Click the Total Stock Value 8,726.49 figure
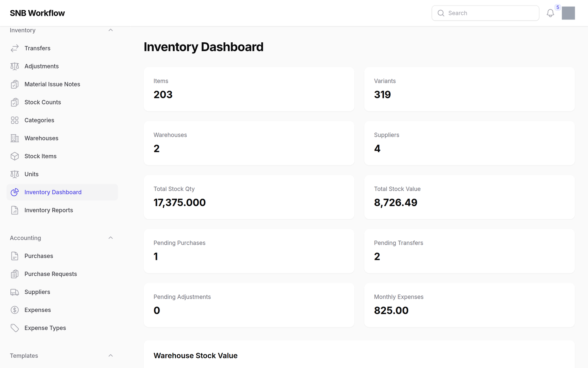588x368 pixels. [x=396, y=202]
